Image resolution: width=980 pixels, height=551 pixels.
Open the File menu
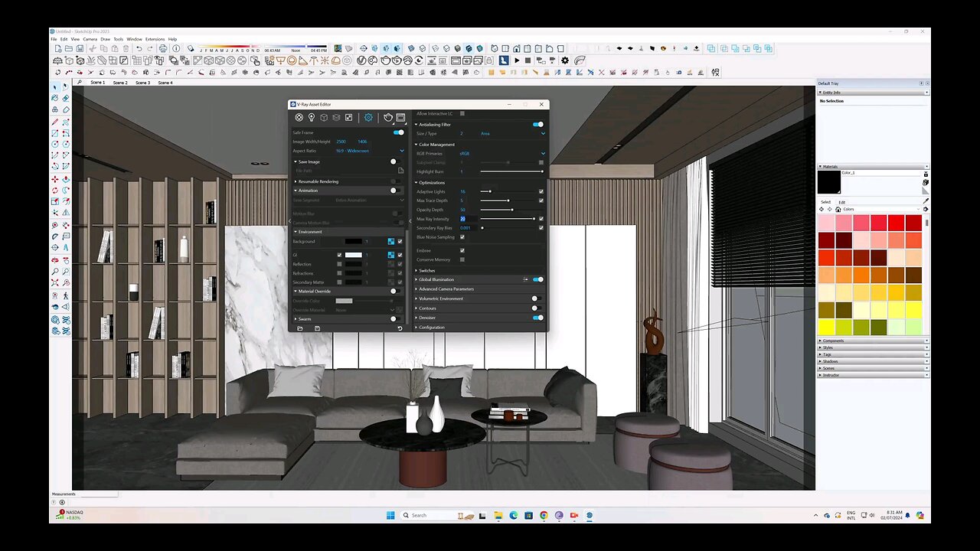(54, 39)
